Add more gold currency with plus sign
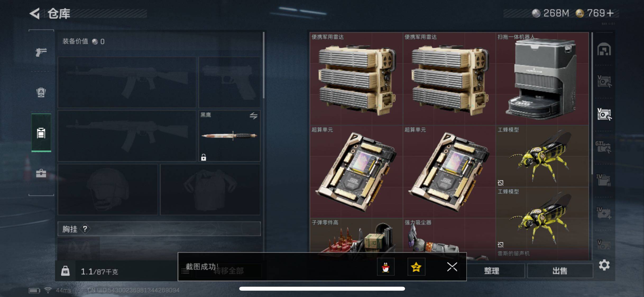The image size is (644, 297). (x=610, y=13)
